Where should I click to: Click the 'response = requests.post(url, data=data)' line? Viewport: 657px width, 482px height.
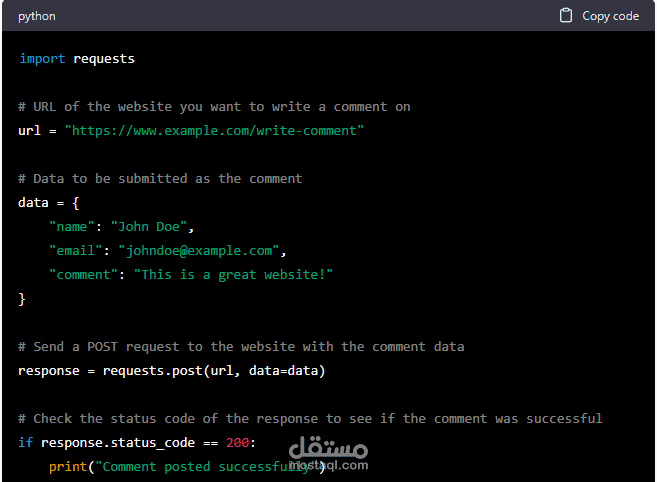172,371
